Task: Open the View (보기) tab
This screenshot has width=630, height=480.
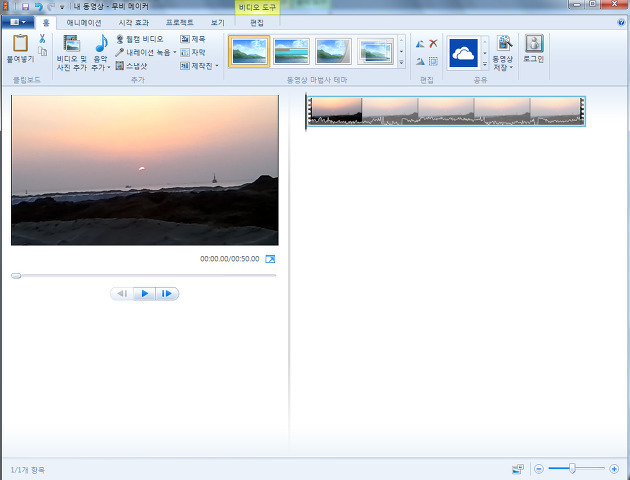Action: 217,22
